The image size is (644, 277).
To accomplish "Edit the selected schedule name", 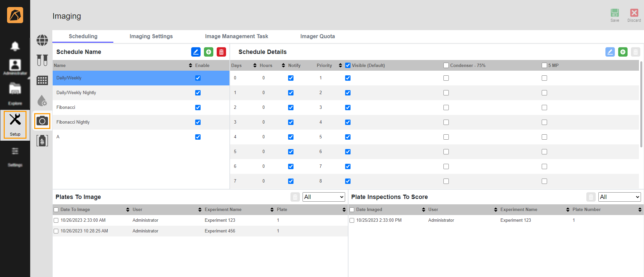I will pos(196,52).
